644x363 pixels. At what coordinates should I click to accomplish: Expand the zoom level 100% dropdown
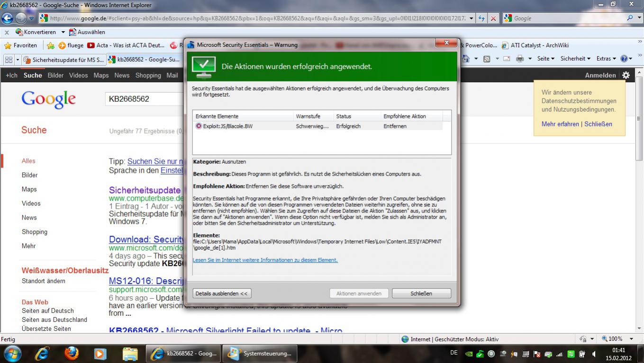tap(631, 339)
